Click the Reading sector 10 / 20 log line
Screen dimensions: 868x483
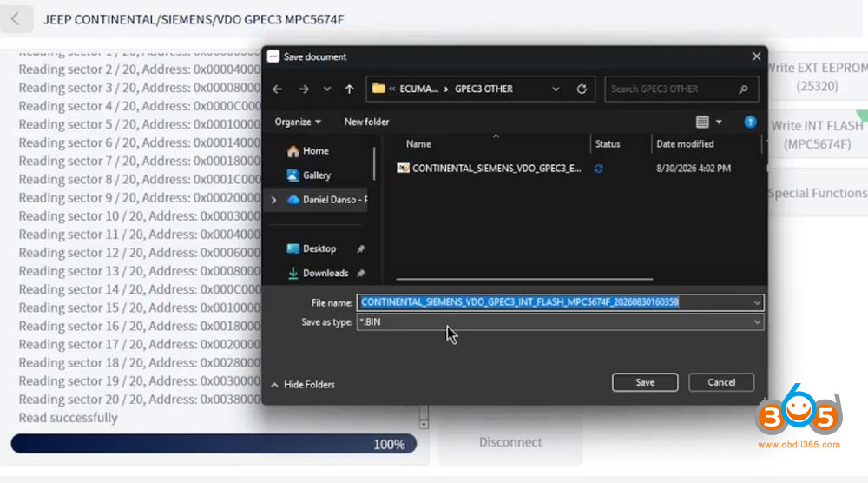[140, 216]
